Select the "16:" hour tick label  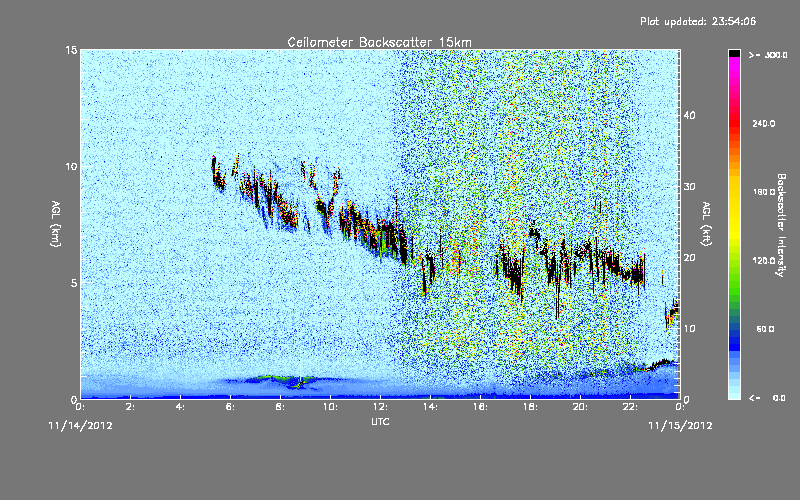(480, 407)
